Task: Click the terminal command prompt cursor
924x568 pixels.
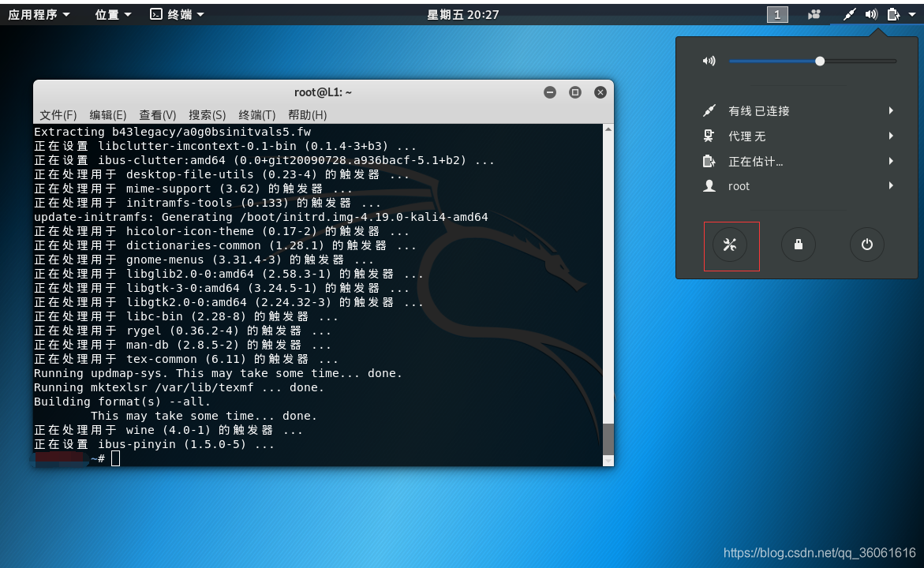Action: (x=115, y=458)
